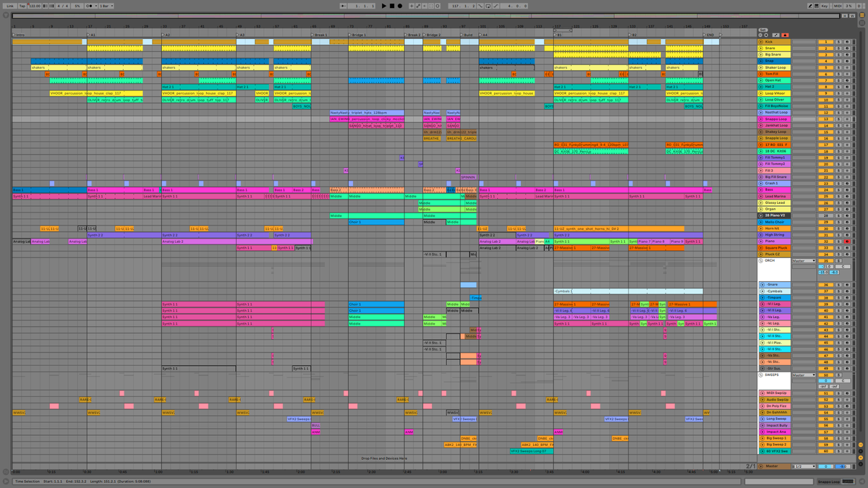Viewport: 868px width, 488px height.
Task: Unfold the Bass track
Action: point(761,189)
